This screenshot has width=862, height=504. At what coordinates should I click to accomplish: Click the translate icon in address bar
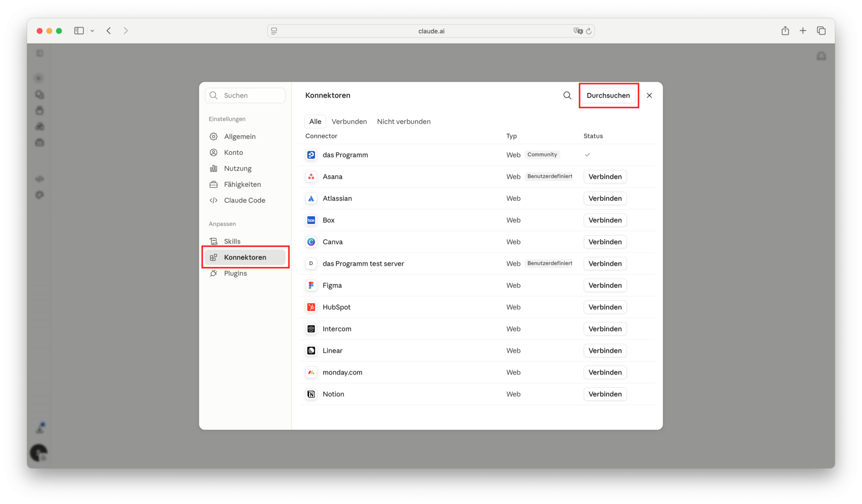click(x=578, y=31)
